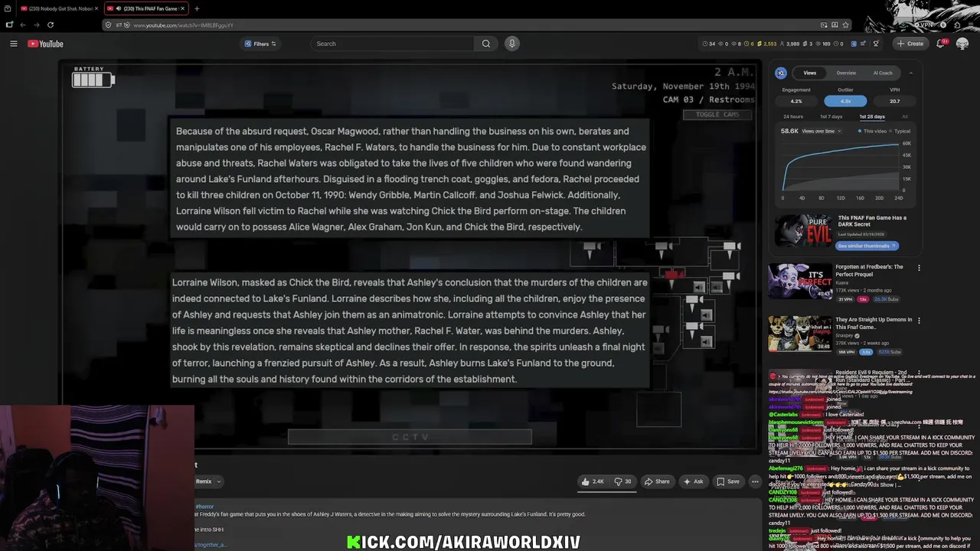Save the video to a playlist
This screenshot has width=980, height=551.
click(727, 481)
